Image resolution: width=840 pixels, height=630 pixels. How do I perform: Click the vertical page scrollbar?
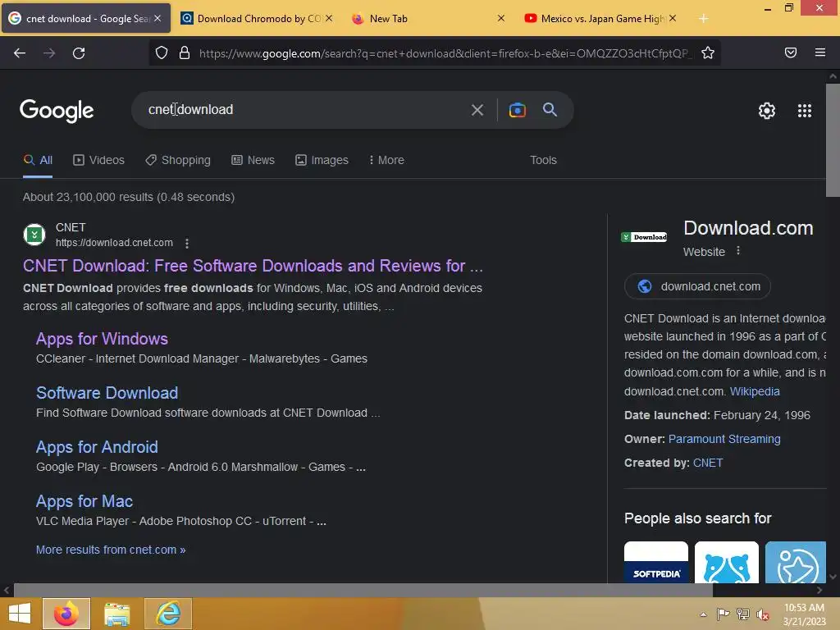833,140
